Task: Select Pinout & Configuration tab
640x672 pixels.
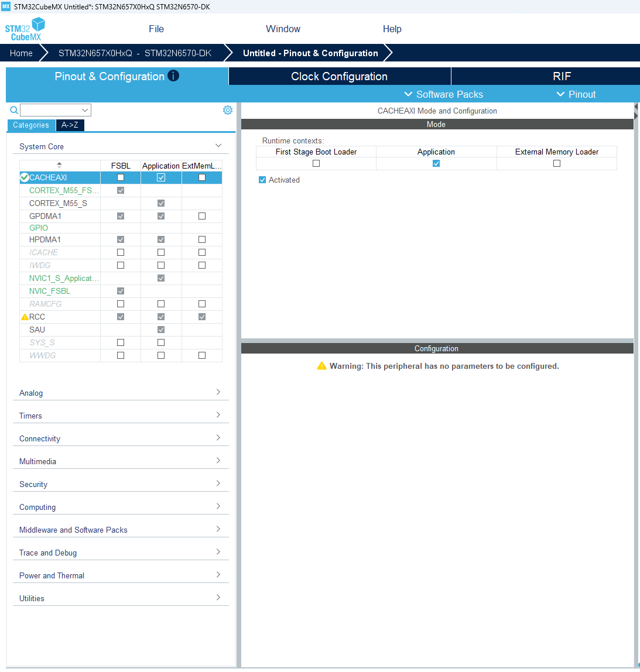Action: pos(117,76)
